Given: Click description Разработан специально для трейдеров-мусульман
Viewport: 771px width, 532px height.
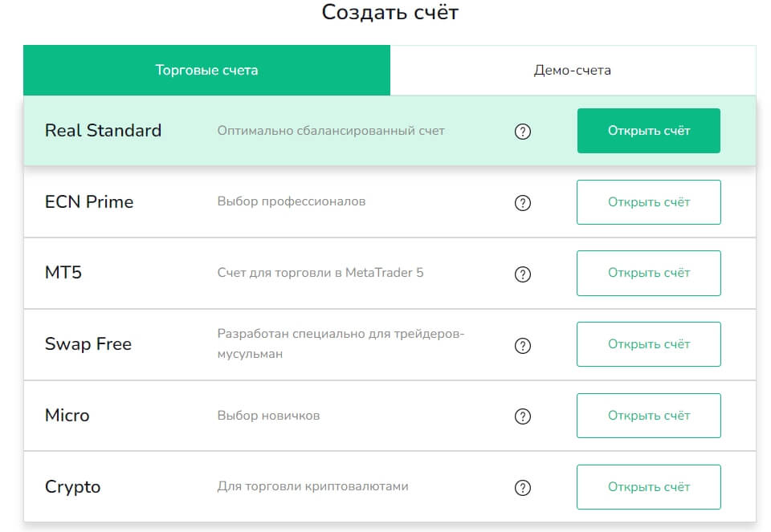Looking at the screenshot, I should pyautogui.click(x=341, y=344).
